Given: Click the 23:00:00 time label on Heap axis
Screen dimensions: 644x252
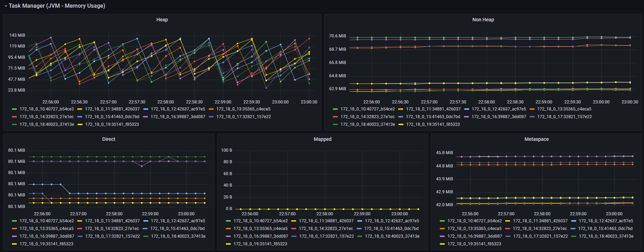Looking at the screenshot, I should point(280,102).
